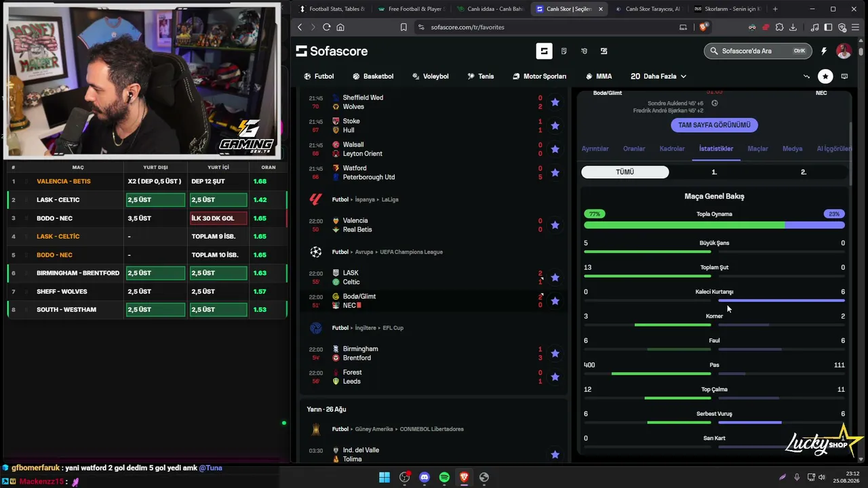The height and width of the screenshot is (488, 868).
Task: Click the browser back arrow
Action: point(300,27)
